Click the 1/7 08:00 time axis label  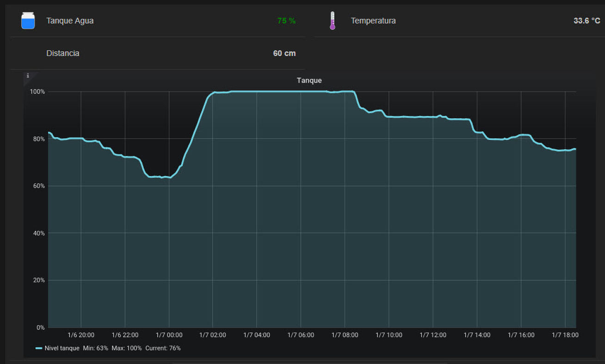tap(345, 335)
